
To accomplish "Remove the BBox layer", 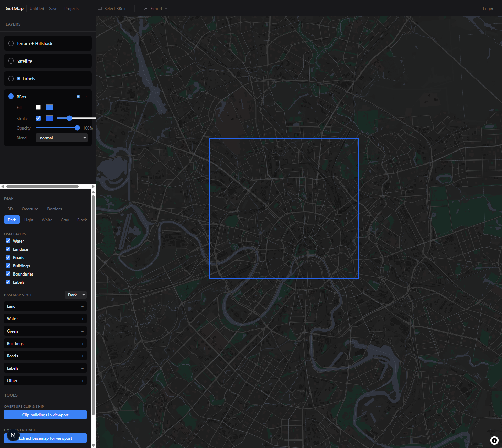I will tap(86, 97).
